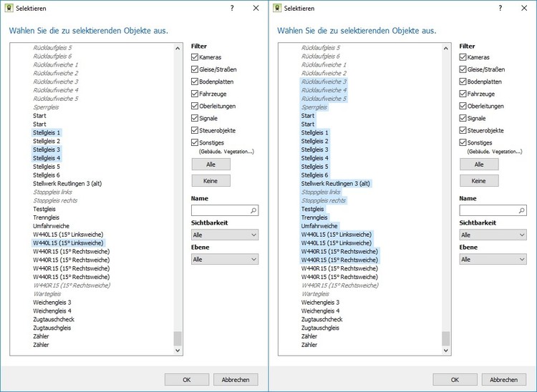Screen dimensions: 537x392
Task: Open Ebene dropdown in left dialog
Action: click(x=225, y=259)
